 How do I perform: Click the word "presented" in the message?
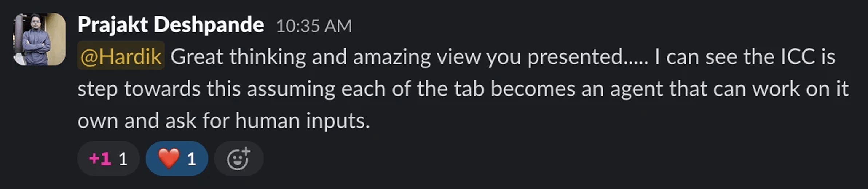click(x=575, y=57)
